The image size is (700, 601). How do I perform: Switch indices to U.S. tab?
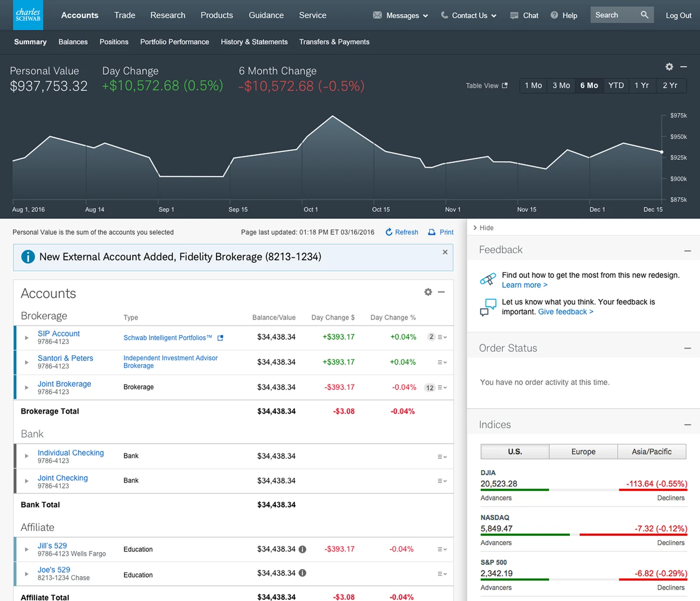tap(515, 451)
